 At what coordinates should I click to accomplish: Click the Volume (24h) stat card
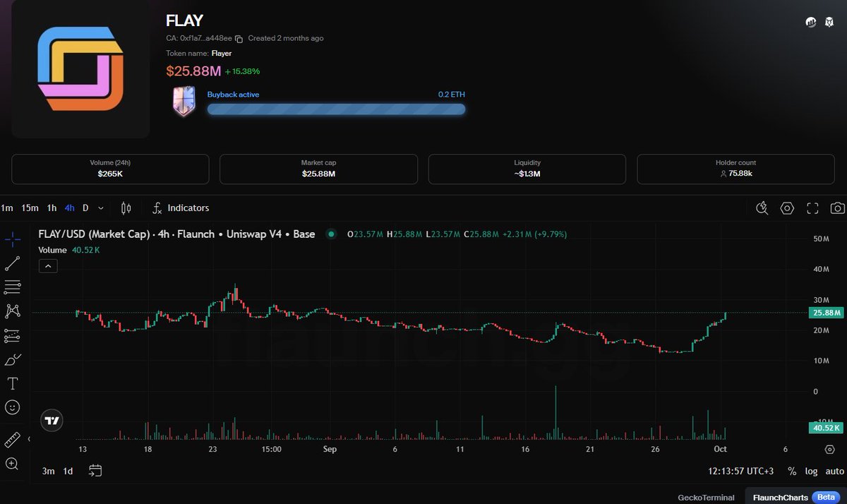coord(111,169)
